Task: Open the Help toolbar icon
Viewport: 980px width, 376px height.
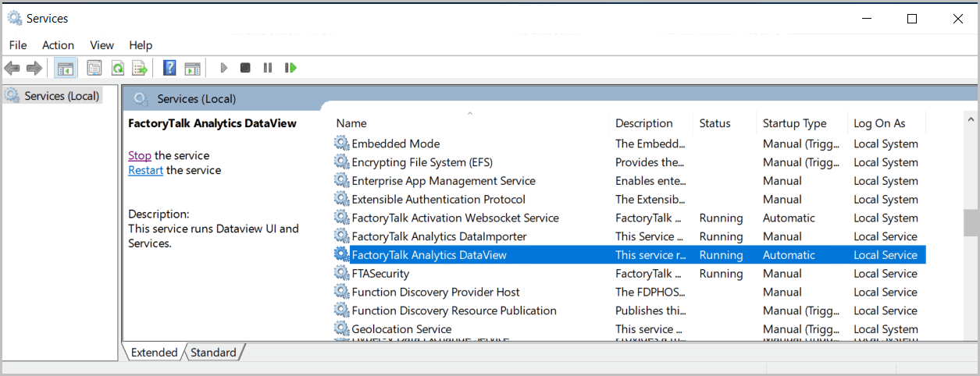Action: (x=169, y=68)
